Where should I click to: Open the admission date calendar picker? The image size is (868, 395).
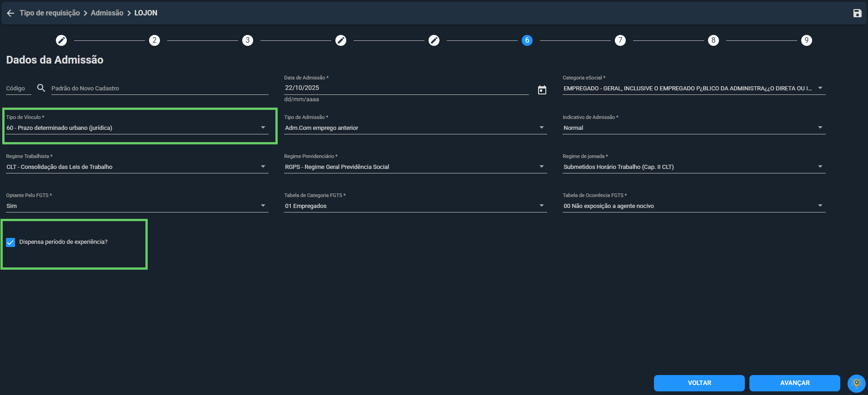542,90
